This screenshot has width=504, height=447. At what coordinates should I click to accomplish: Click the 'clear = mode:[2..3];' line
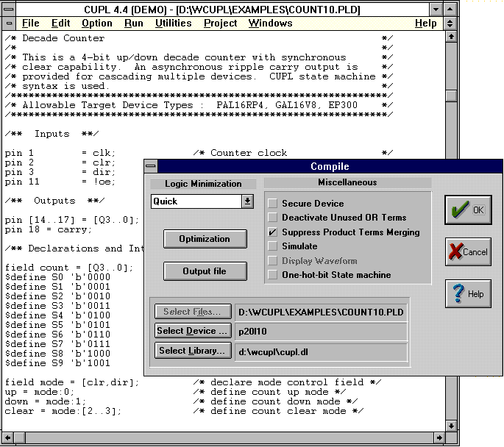[x=63, y=412]
